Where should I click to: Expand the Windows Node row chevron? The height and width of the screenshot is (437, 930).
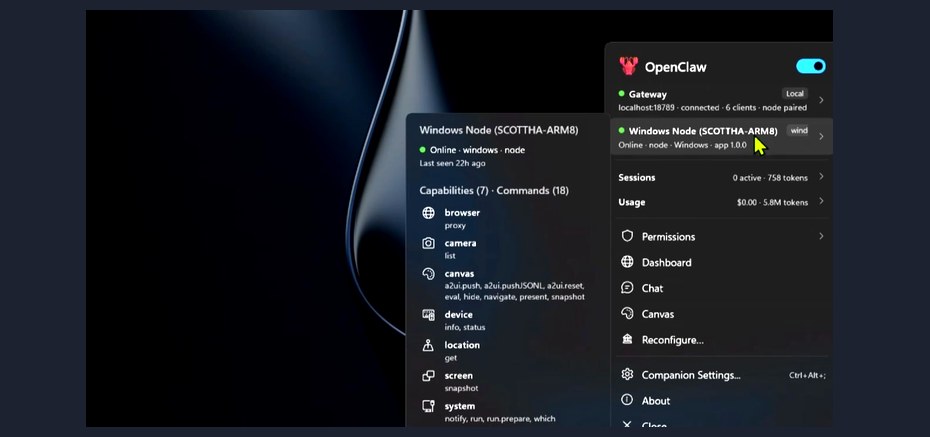(x=821, y=136)
